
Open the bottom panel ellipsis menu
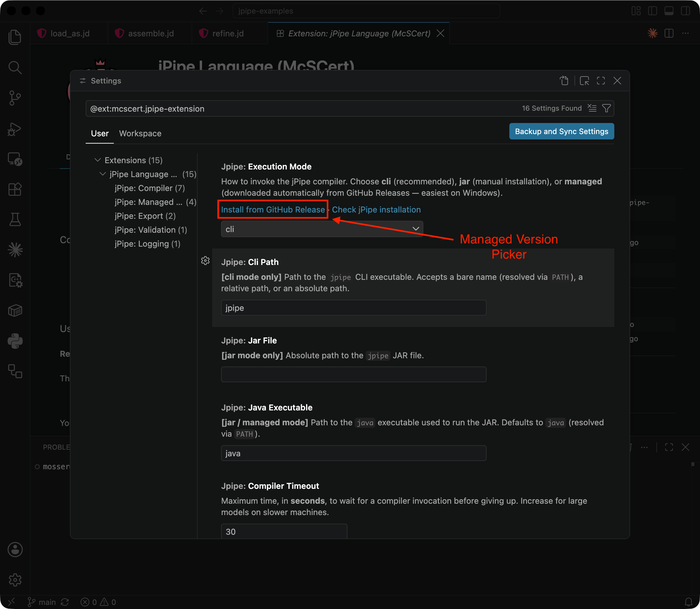pos(644,447)
